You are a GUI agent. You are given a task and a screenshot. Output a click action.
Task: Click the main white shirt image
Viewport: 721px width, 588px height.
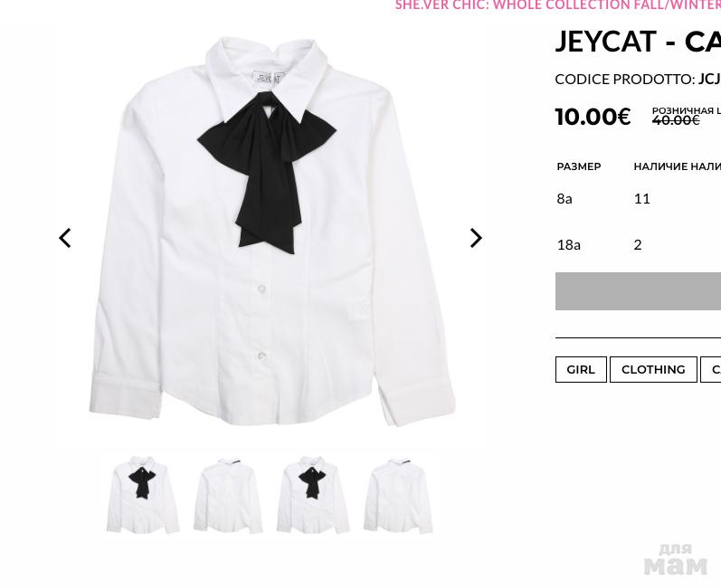pos(271,232)
